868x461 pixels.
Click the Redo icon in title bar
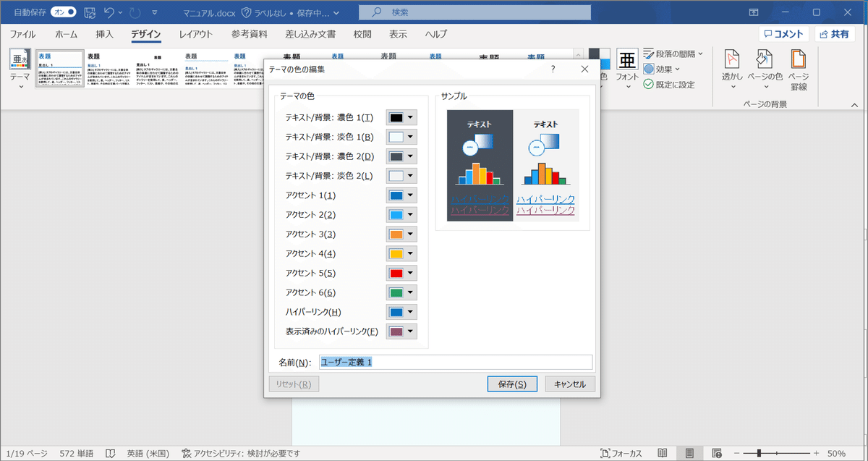click(x=135, y=12)
